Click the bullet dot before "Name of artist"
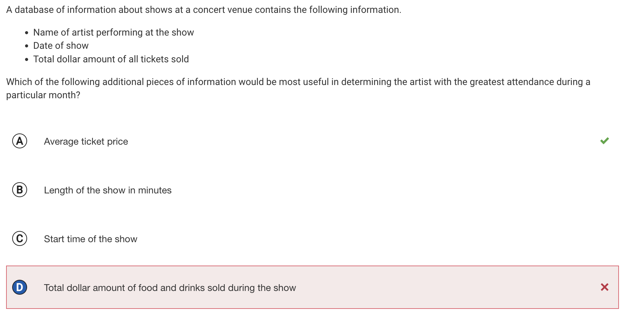644x315 pixels. click(x=27, y=33)
